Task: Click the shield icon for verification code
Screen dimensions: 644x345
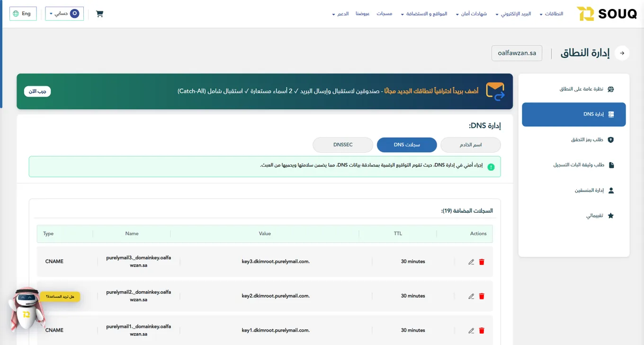Action: [x=611, y=140]
